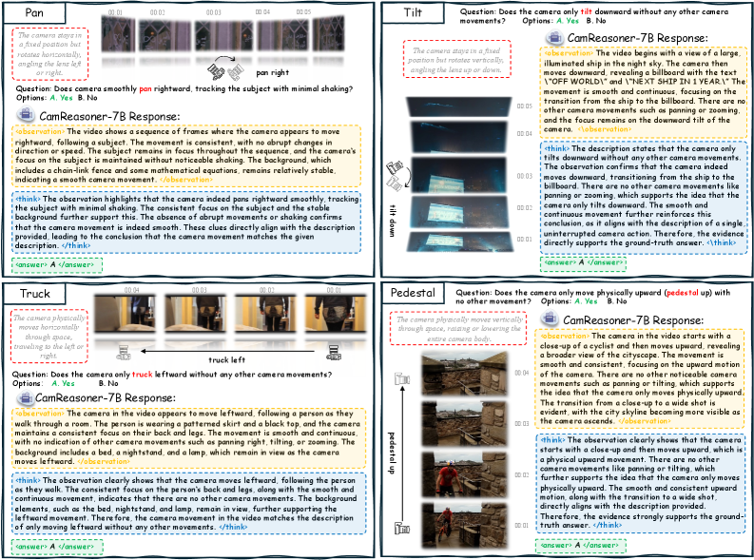Click the 'pan right' caption
The height and width of the screenshot is (560, 754).
(273, 72)
